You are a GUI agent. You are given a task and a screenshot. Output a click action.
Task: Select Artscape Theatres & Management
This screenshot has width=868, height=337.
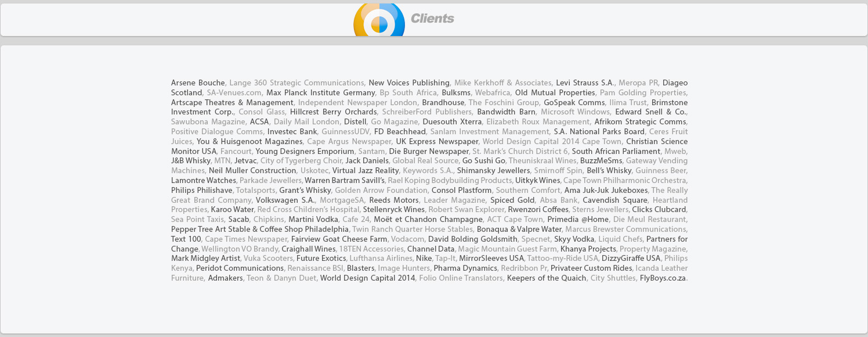pyautogui.click(x=232, y=103)
